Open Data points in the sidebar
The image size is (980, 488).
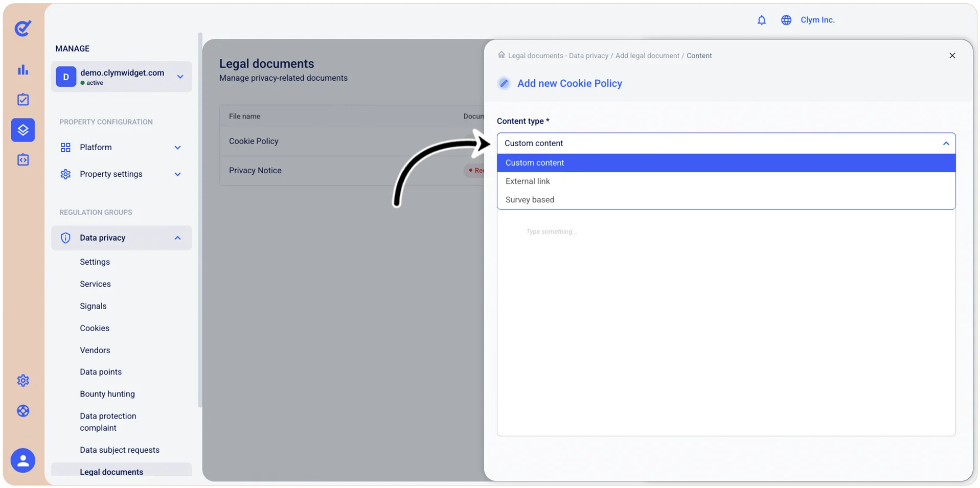pyautogui.click(x=101, y=372)
